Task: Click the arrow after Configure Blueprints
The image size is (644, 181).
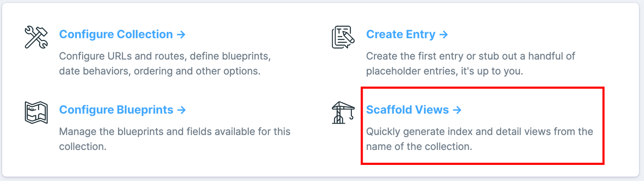Action: [x=182, y=110]
